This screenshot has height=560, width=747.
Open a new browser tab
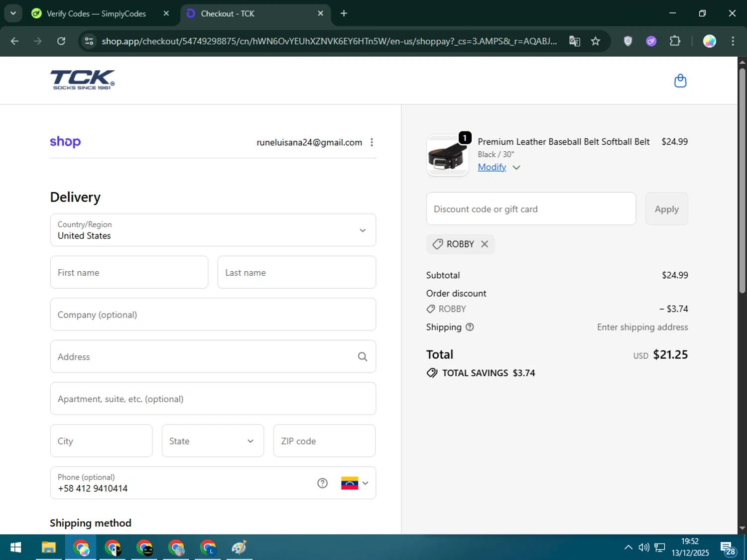pos(344,13)
